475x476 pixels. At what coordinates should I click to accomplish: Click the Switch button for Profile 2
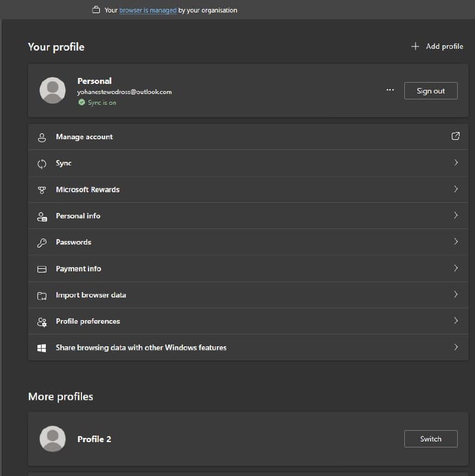[x=431, y=439]
